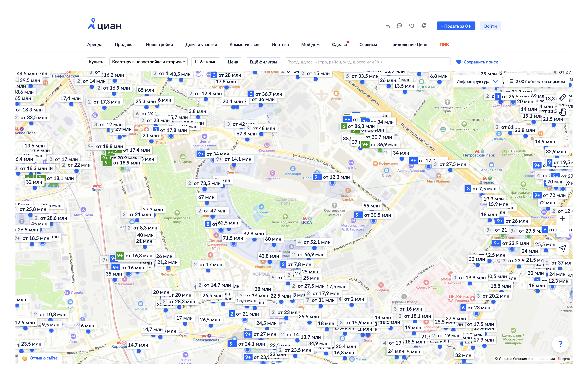Click Отзыв о сайте feedback button
This screenshot has height=387, width=588.
(40, 358)
